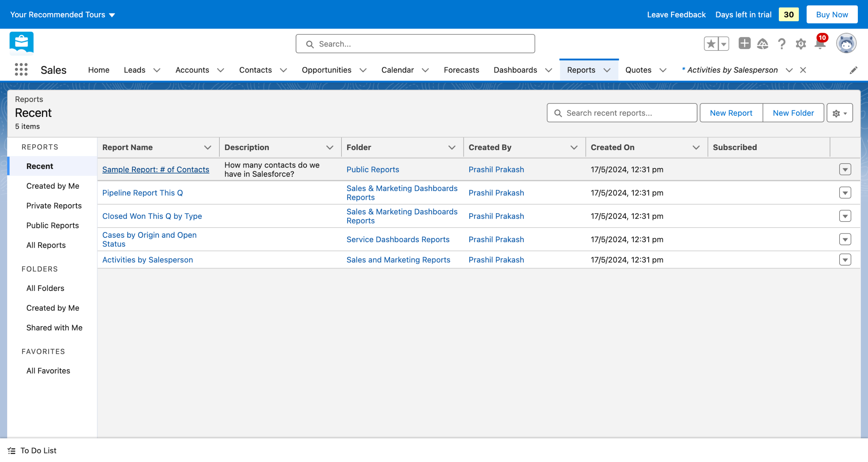Open row actions for Closed Won This Q by Type
The width and height of the screenshot is (868, 462).
(845, 216)
